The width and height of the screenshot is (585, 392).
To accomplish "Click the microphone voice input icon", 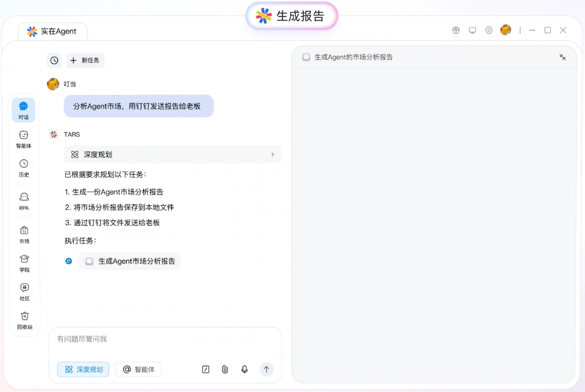I will coord(244,369).
